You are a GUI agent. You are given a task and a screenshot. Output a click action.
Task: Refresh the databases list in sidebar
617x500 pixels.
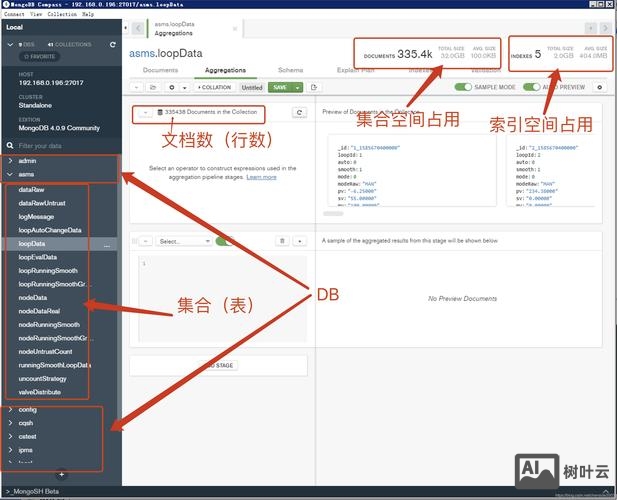click(113, 44)
